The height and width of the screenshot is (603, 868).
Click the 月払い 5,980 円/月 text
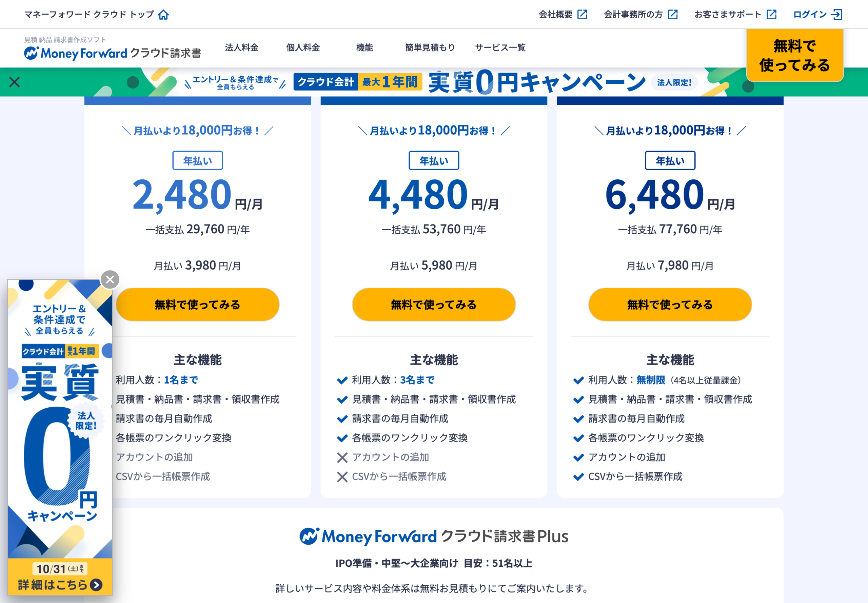tap(434, 266)
